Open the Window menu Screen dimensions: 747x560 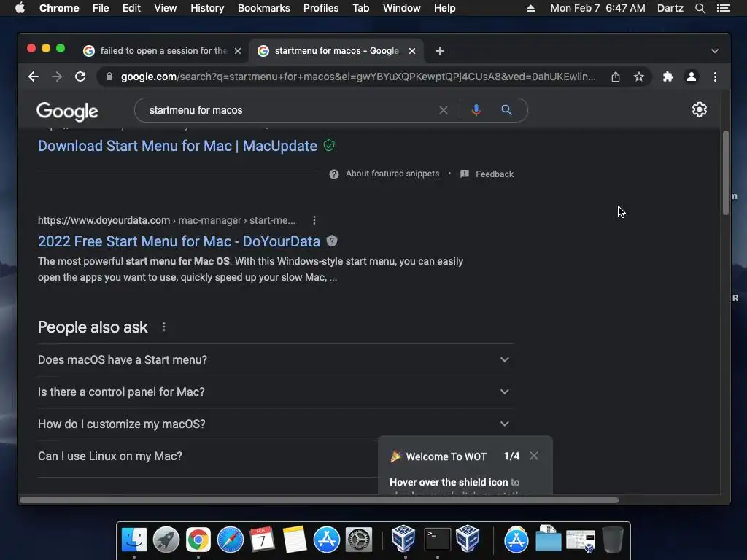pyautogui.click(x=402, y=8)
